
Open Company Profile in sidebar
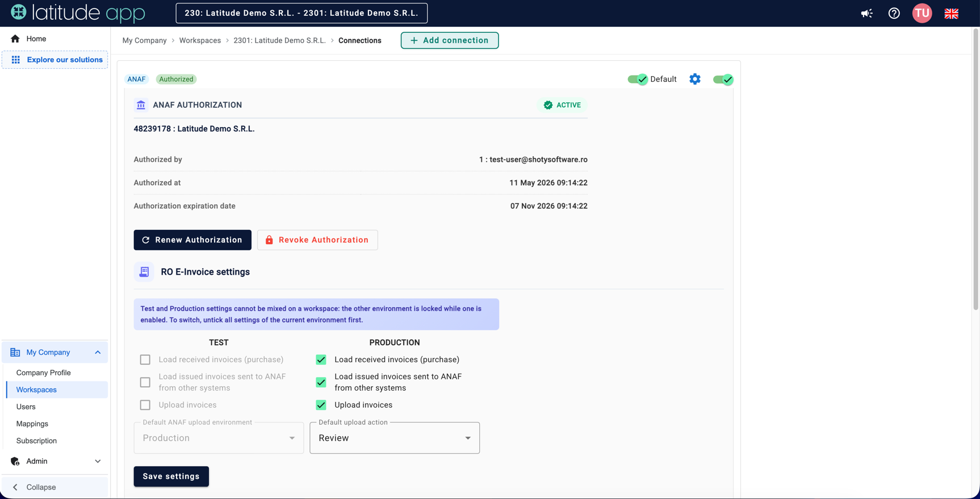(44, 372)
